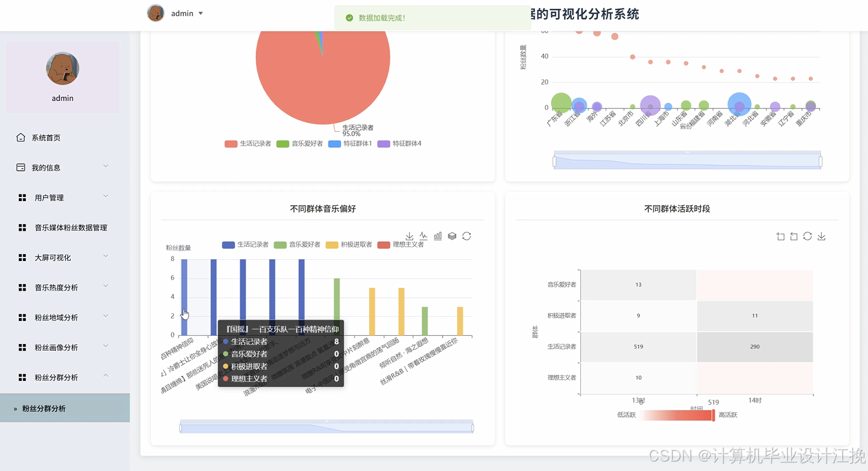Click the 我的信息 menu label
The image size is (868, 471).
[46, 168]
